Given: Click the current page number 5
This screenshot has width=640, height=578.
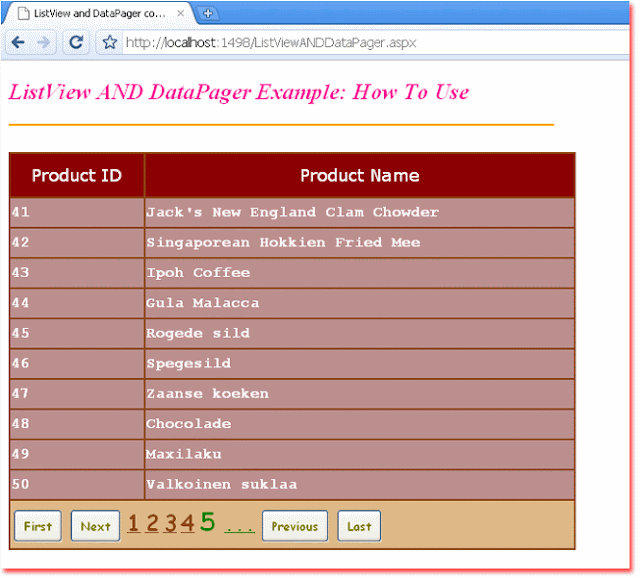Looking at the screenshot, I should pos(207,522).
